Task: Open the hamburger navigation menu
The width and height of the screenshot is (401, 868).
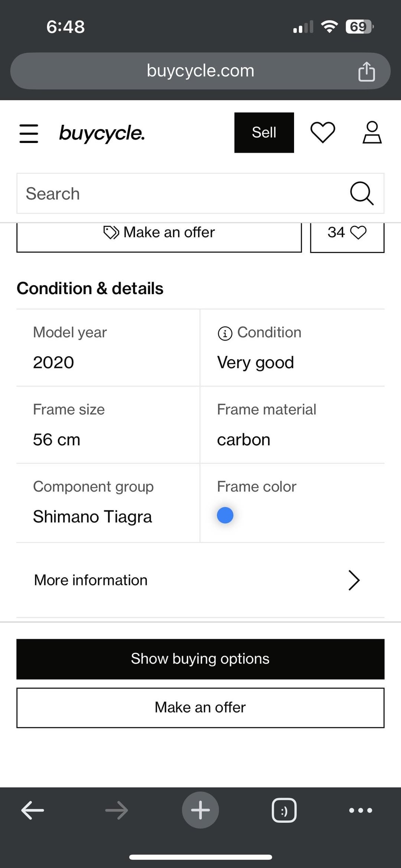Action: (29, 133)
